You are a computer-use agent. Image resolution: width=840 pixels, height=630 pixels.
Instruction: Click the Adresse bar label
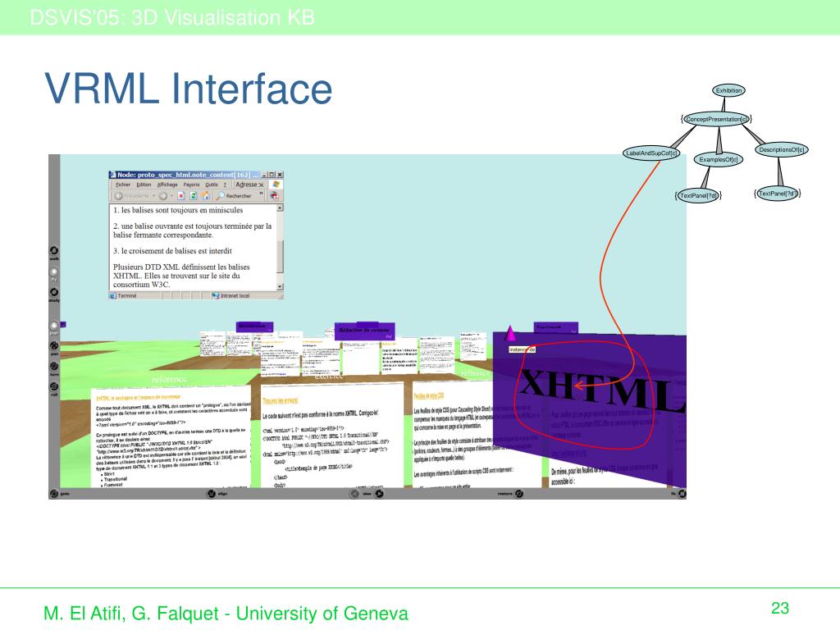(246, 185)
